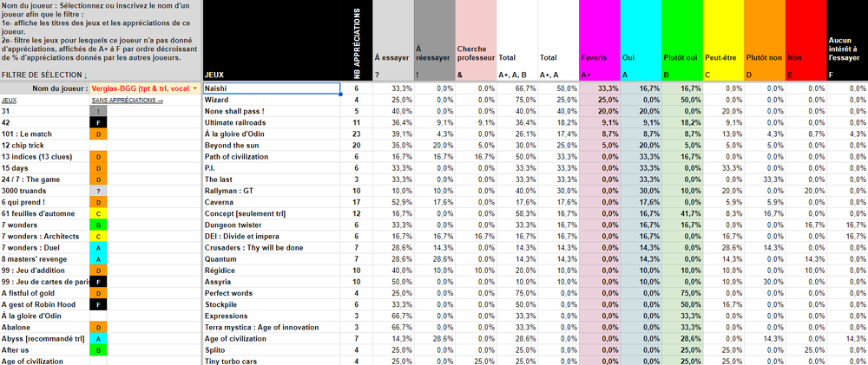Screen dimensions: 868x365
Task: Select the Naishi game cell
Action: [x=271, y=88]
